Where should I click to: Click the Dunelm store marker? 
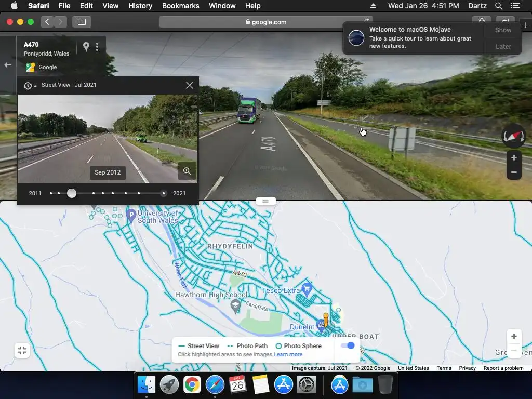[x=320, y=325]
